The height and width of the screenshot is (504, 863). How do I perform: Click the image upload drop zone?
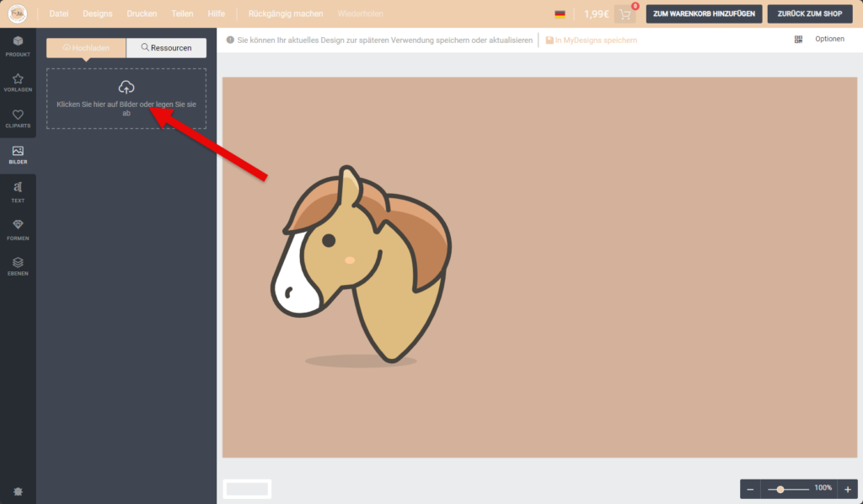click(126, 99)
